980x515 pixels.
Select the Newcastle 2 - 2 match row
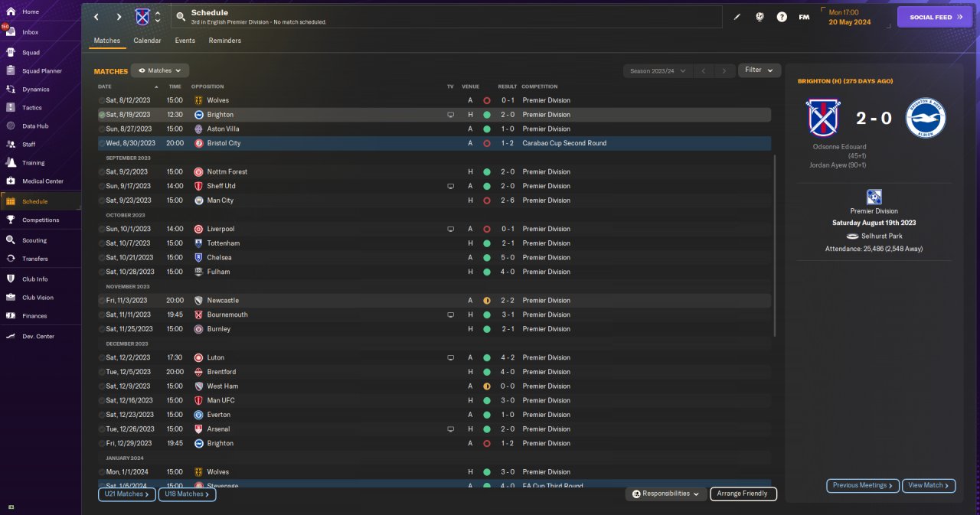tap(434, 301)
